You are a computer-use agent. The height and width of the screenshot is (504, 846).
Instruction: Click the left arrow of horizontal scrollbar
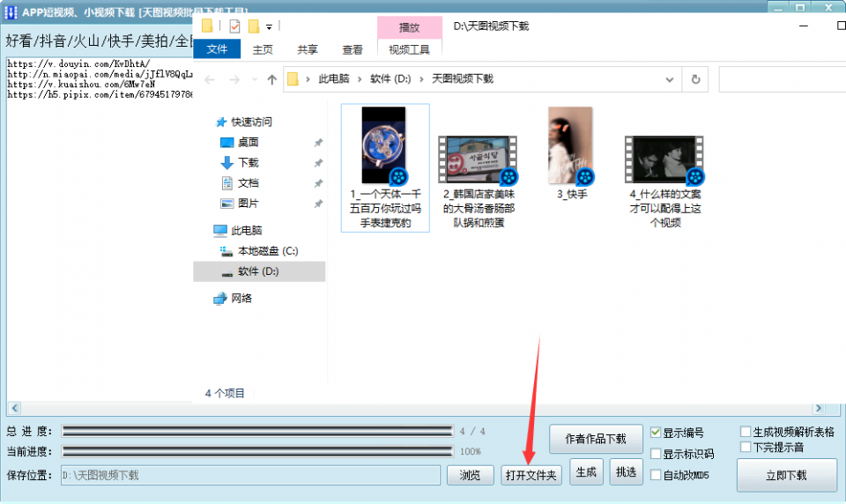15,409
